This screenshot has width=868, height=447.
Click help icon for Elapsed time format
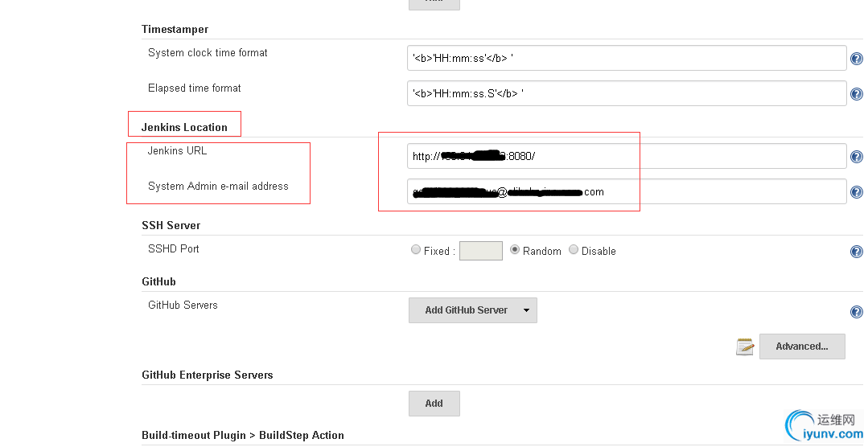[857, 95]
